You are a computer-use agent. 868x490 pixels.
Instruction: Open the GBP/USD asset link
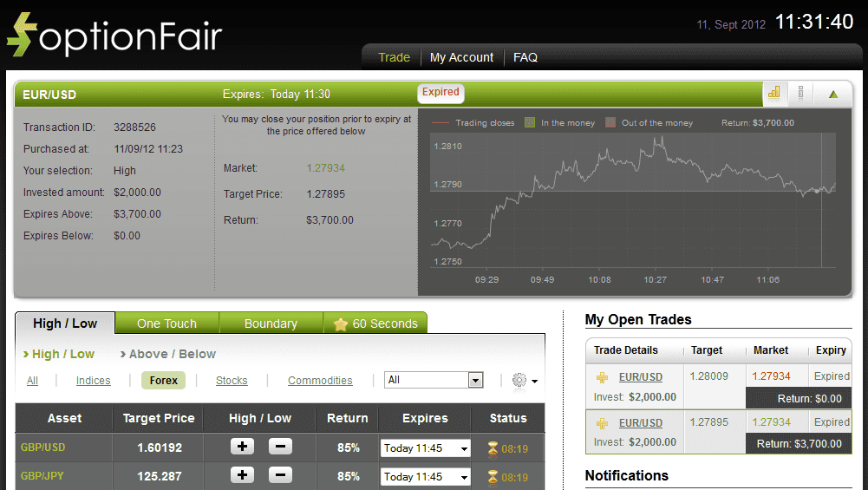click(43, 447)
